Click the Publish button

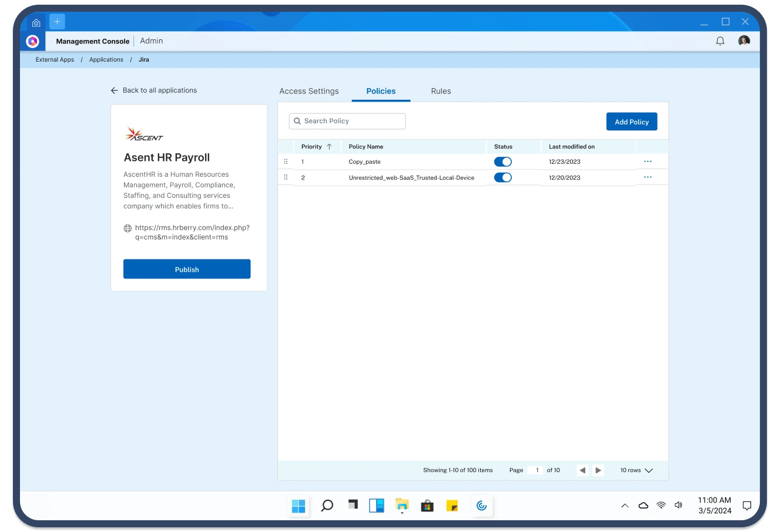(x=187, y=269)
